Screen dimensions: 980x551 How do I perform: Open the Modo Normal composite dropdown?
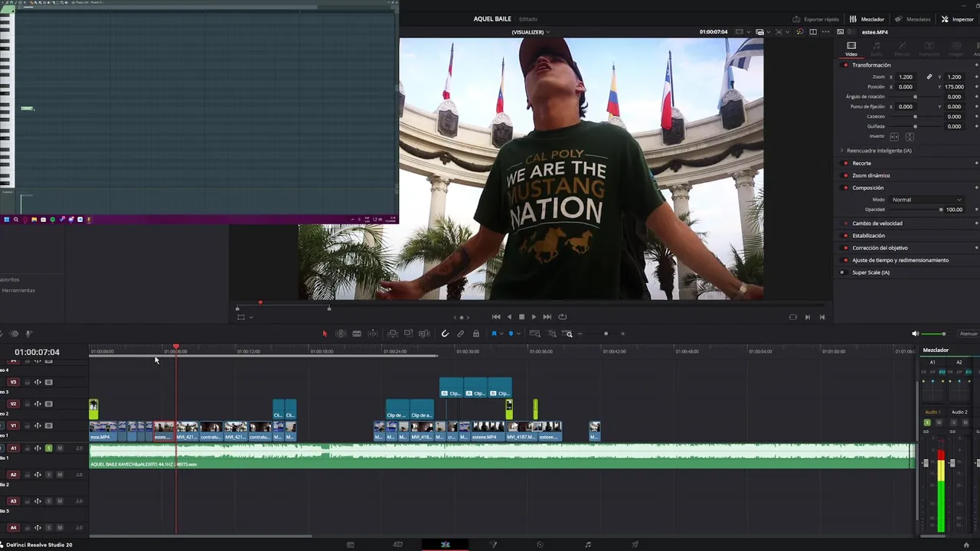926,200
